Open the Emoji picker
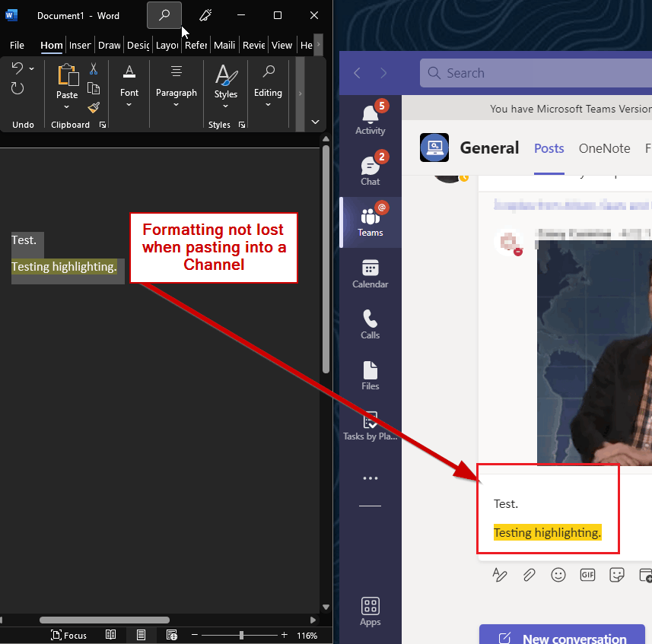 pos(558,575)
